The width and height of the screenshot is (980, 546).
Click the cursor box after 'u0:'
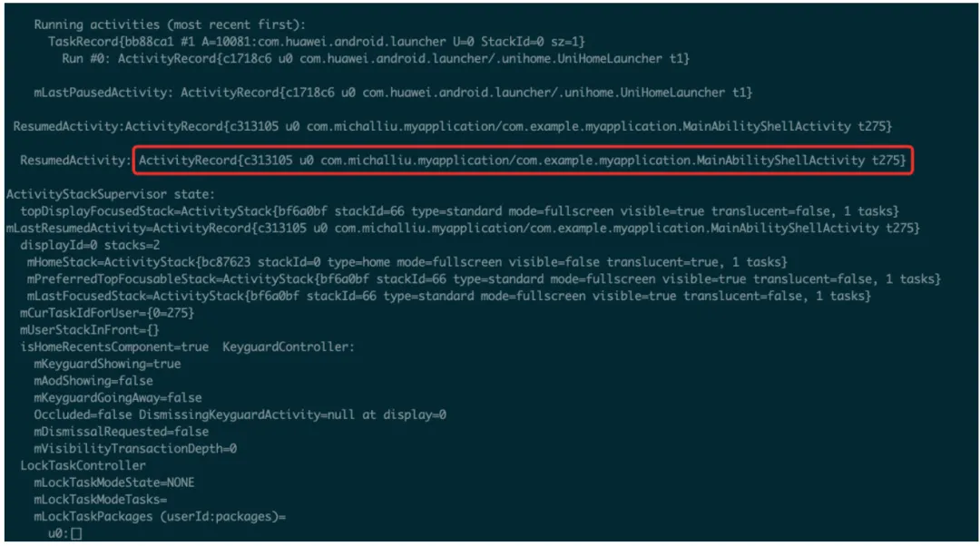click(x=76, y=533)
